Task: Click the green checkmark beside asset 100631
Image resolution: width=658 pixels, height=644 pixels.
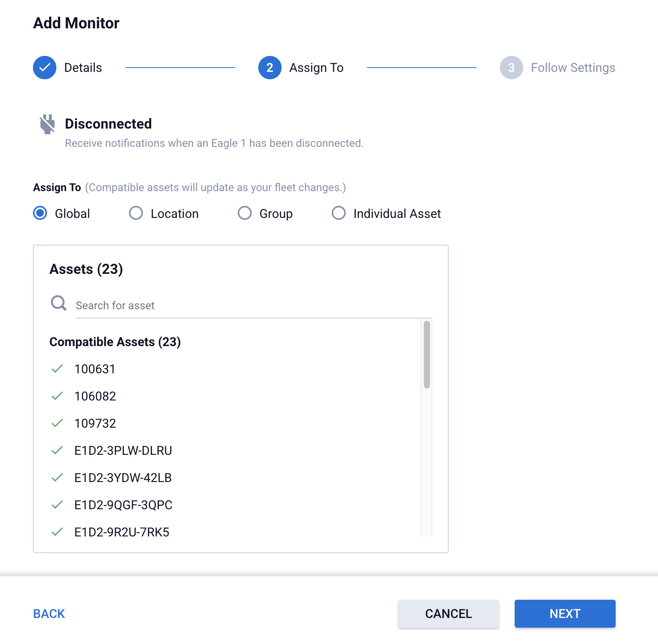Action: tap(57, 369)
